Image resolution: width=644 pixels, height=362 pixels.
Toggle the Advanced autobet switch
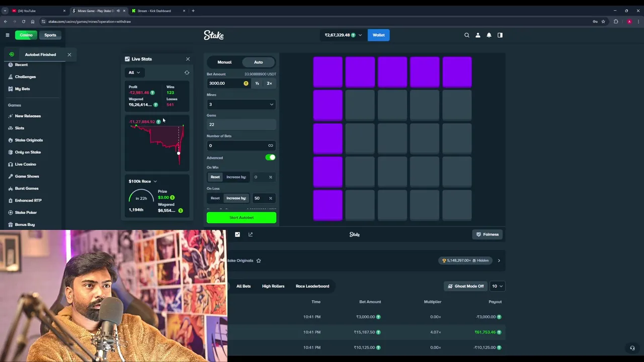[270, 157]
